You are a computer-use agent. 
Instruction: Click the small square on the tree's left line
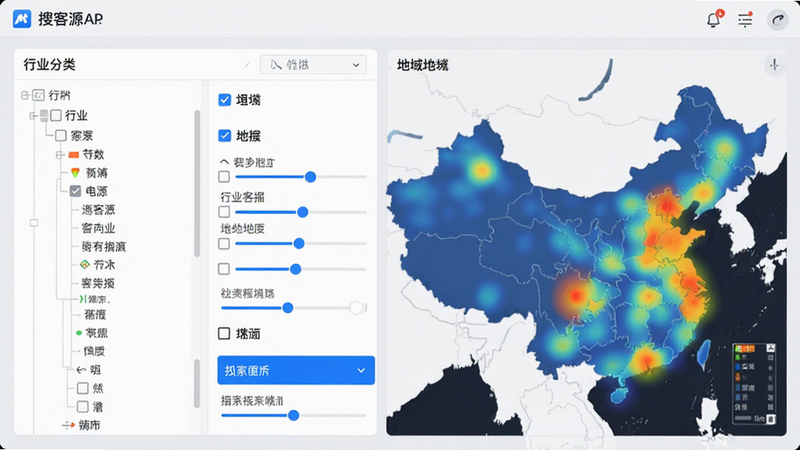(x=34, y=222)
